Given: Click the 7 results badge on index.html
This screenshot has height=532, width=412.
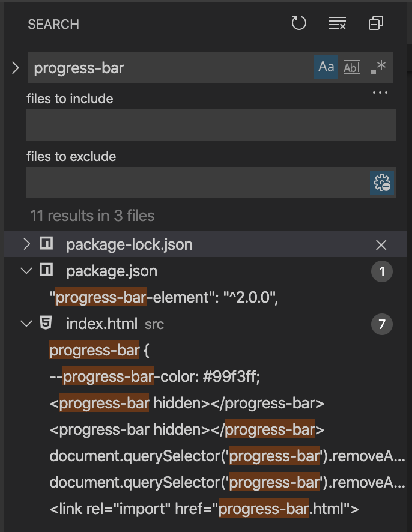Looking at the screenshot, I should tap(381, 323).
